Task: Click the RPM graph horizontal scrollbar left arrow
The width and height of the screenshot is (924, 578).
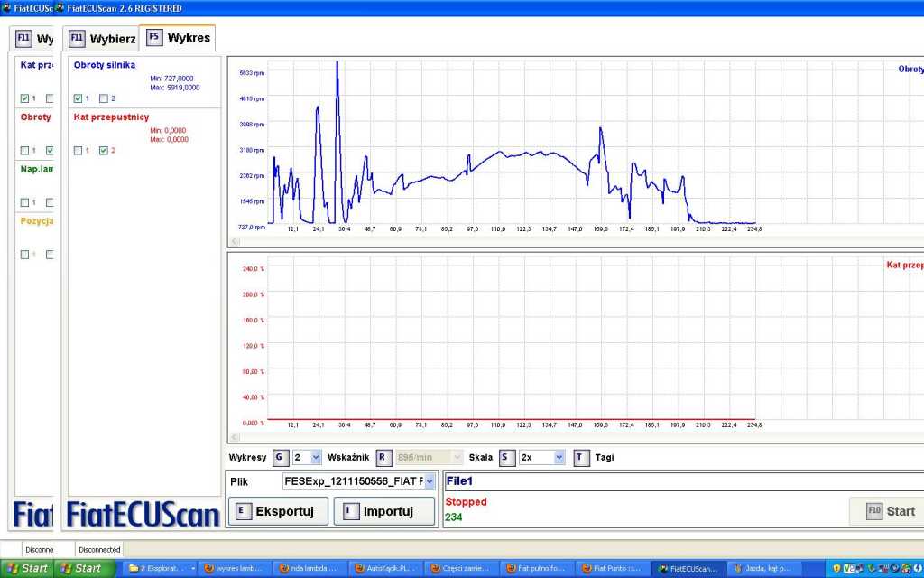Action: 236,241
